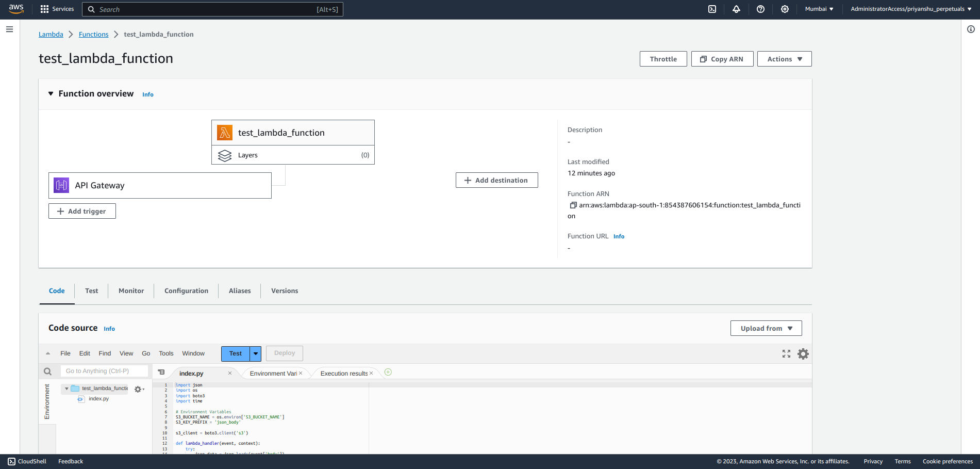This screenshot has width=980, height=469.
Task: Collapse the test_lambda_function folder
Action: click(x=67, y=389)
